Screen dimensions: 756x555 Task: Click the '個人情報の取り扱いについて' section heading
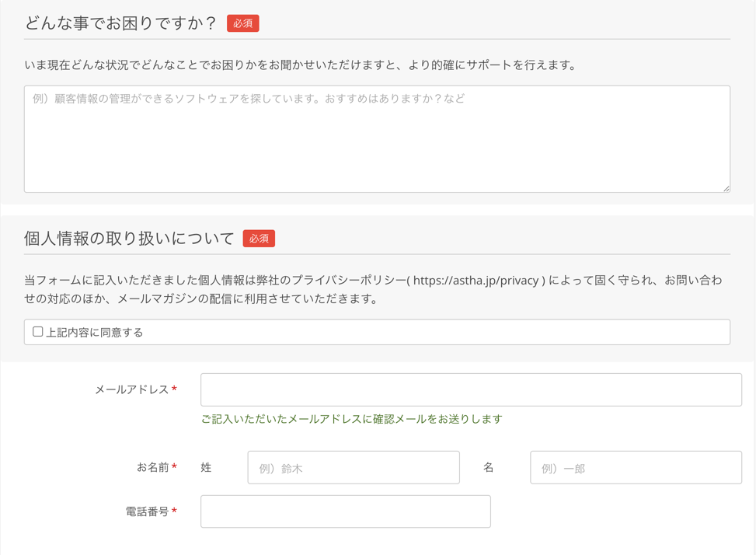click(x=129, y=239)
